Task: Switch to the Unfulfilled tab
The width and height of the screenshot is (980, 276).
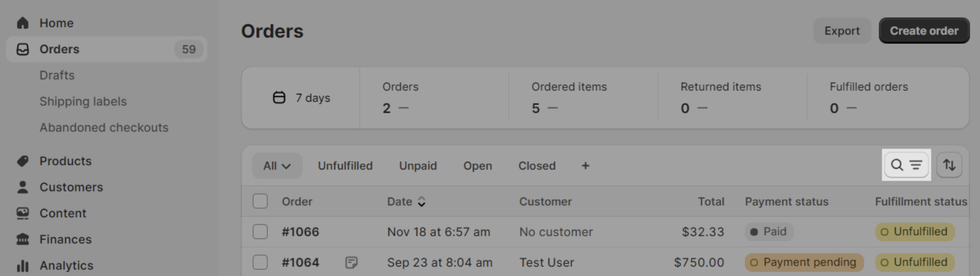Action: 345,166
